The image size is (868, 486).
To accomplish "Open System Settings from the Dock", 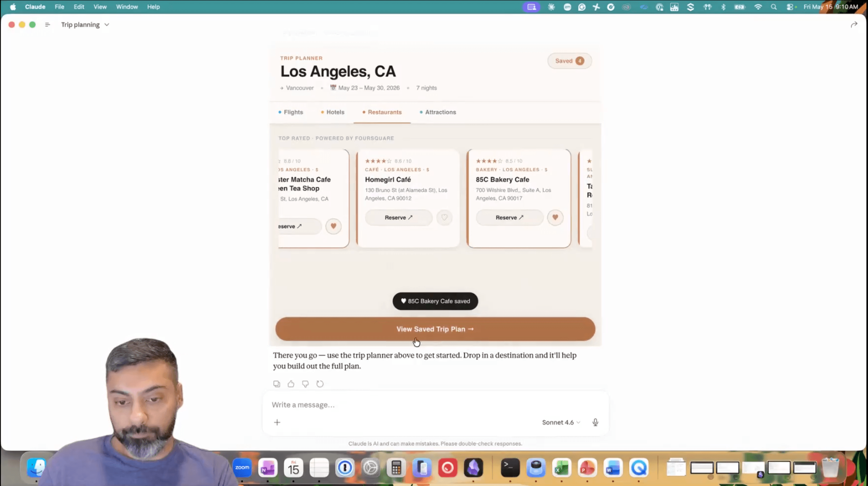I will tap(370, 468).
